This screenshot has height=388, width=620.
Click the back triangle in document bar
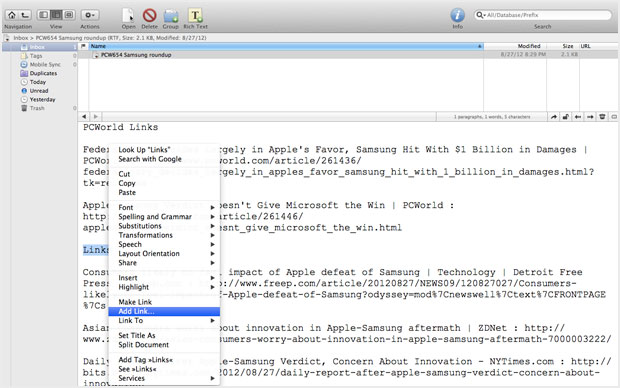pos(84,117)
